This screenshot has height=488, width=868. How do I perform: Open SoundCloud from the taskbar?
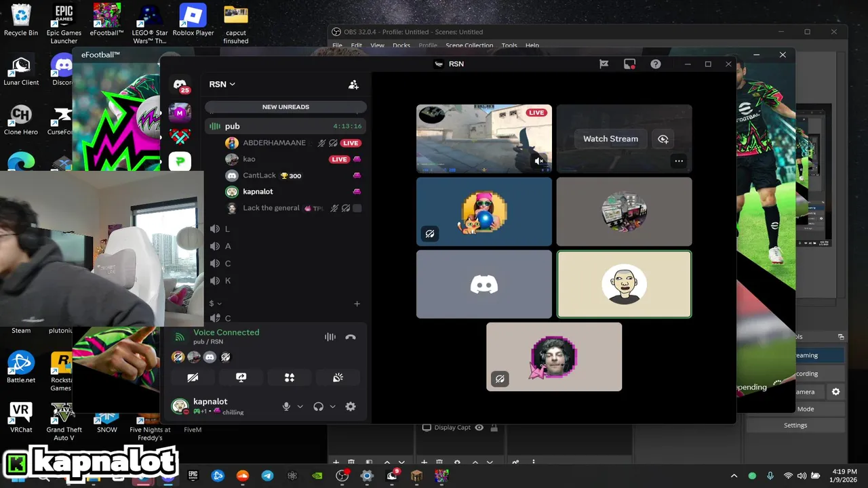click(243, 476)
